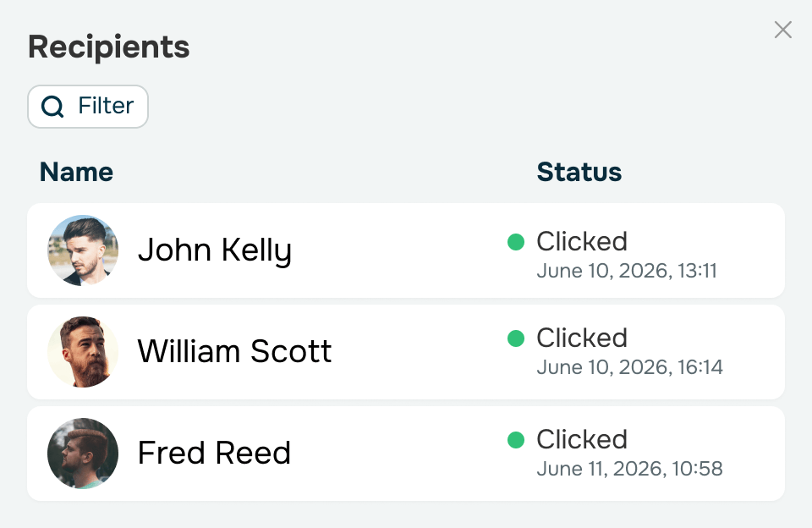
Task: Close the Recipients panel
Action: (782, 30)
